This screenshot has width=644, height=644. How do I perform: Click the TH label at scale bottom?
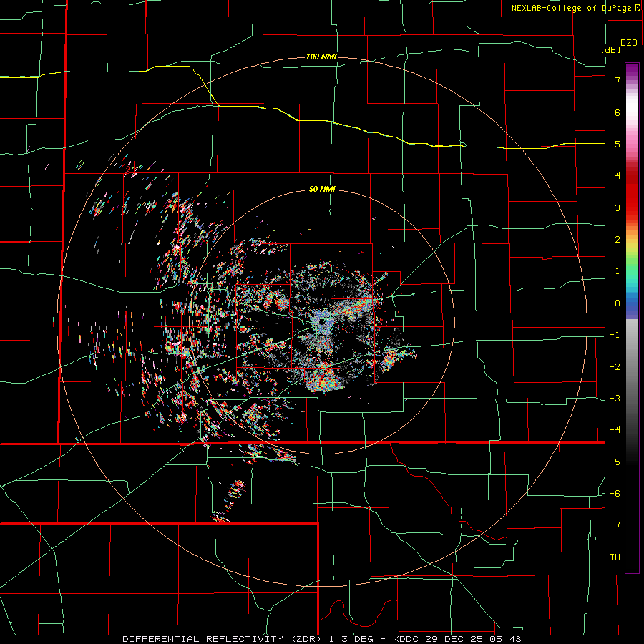[x=615, y=557]
